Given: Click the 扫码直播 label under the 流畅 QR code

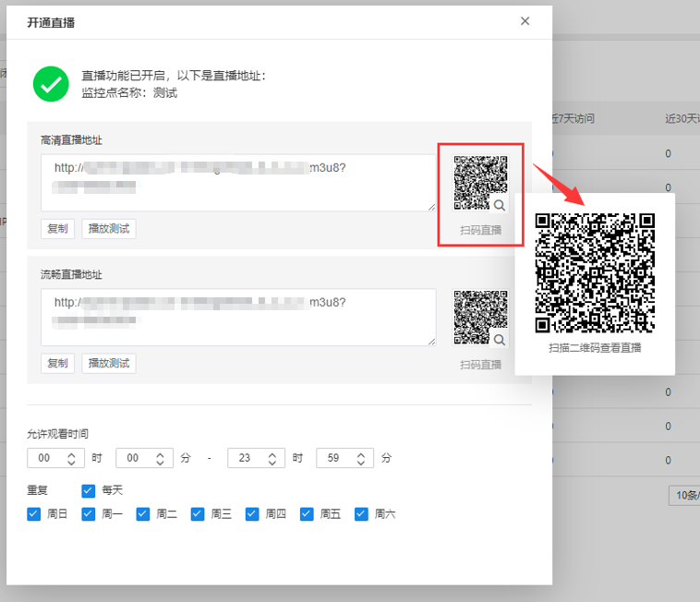Looking at the screenshot, I should (x=481, y=365).
